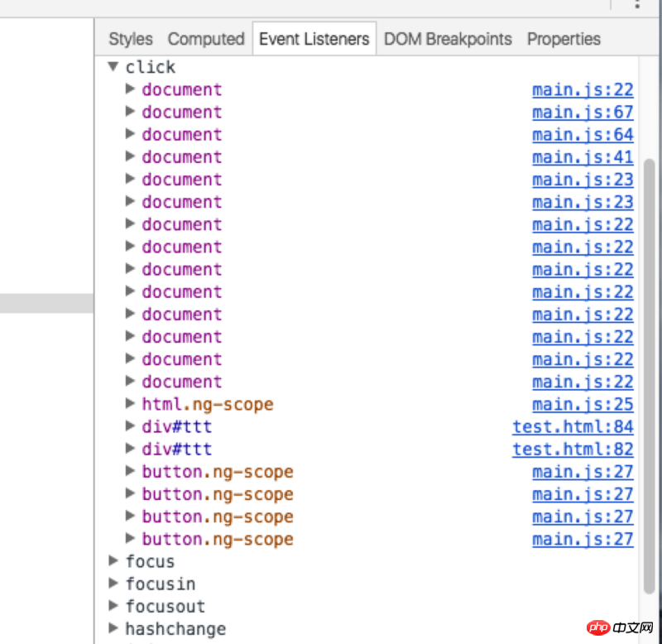Open the main.js:64 source link

[x=583, y=134]
